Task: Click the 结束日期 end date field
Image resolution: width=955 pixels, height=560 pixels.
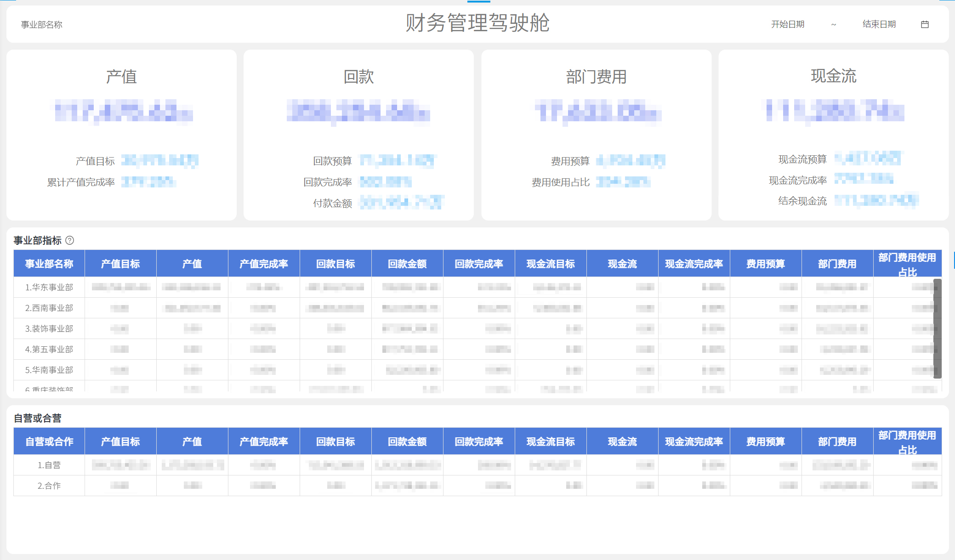Action: click(x=879, y=24)
